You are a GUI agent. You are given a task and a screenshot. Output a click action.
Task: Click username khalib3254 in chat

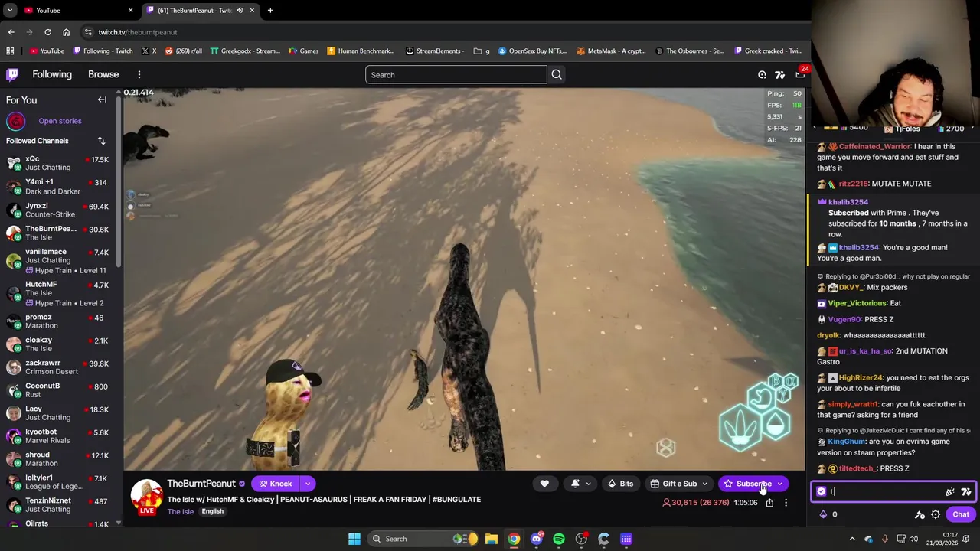click(848, 202)
